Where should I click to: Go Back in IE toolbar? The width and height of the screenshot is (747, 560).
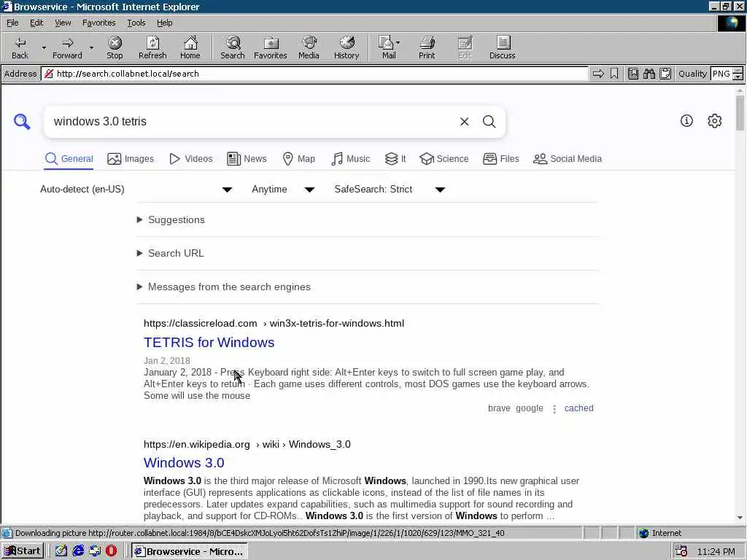coord(20,47)
